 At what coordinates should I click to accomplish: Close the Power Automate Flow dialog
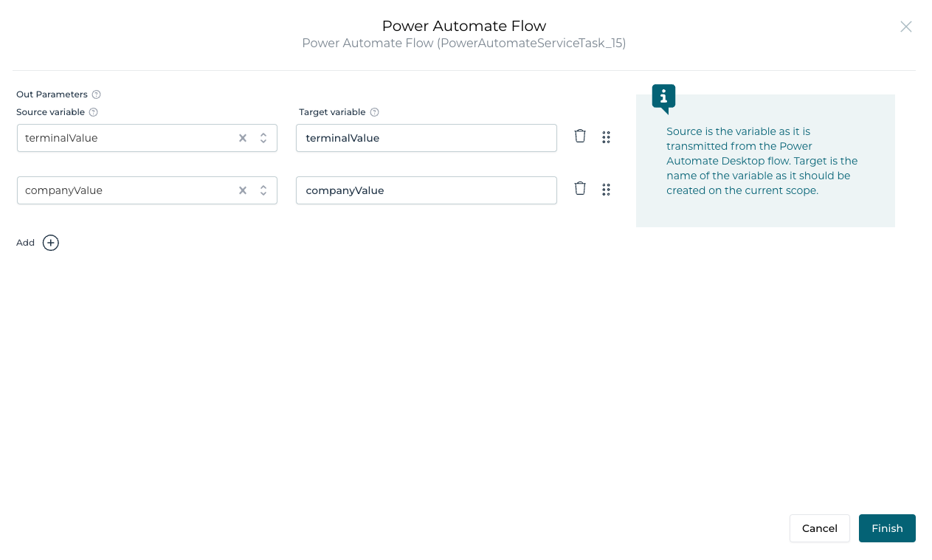tap(906, 27)
